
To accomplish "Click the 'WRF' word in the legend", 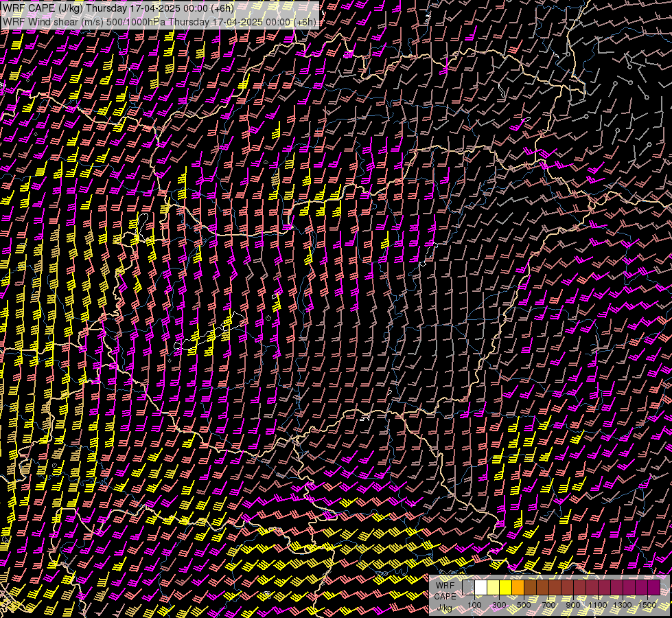I will 445,586.
